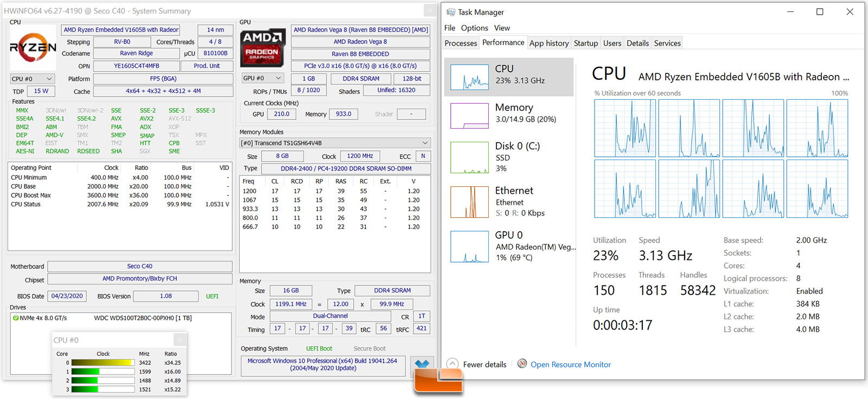The height and width of the screenshot is (399, 868).
Task: Click the Up time value 0:00:03:17
Action: click(x=623, y=325)
